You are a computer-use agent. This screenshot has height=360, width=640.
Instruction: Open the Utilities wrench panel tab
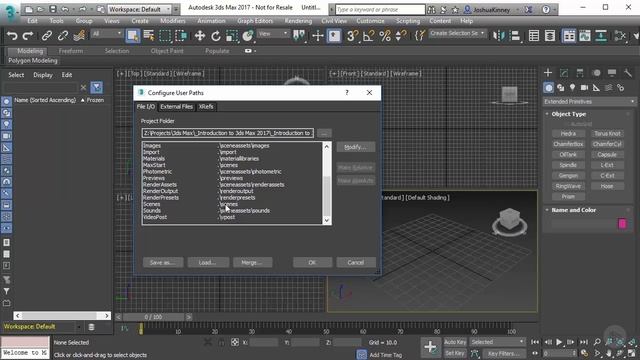point(628,73)
